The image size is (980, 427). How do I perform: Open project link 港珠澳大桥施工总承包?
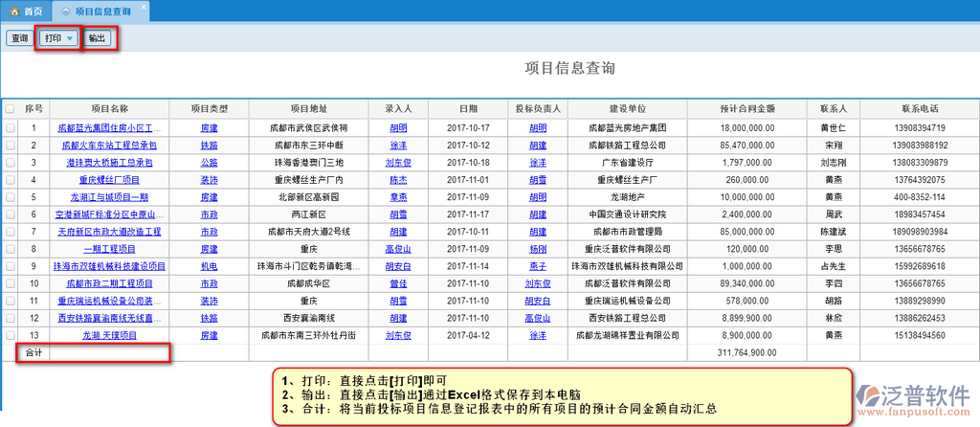click(x=109, y=163)
